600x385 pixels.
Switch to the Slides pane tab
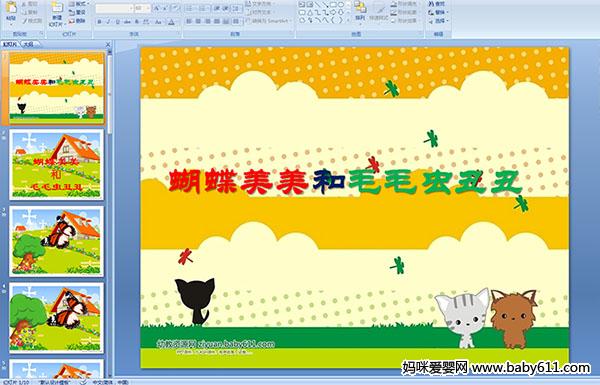[10, 44]
